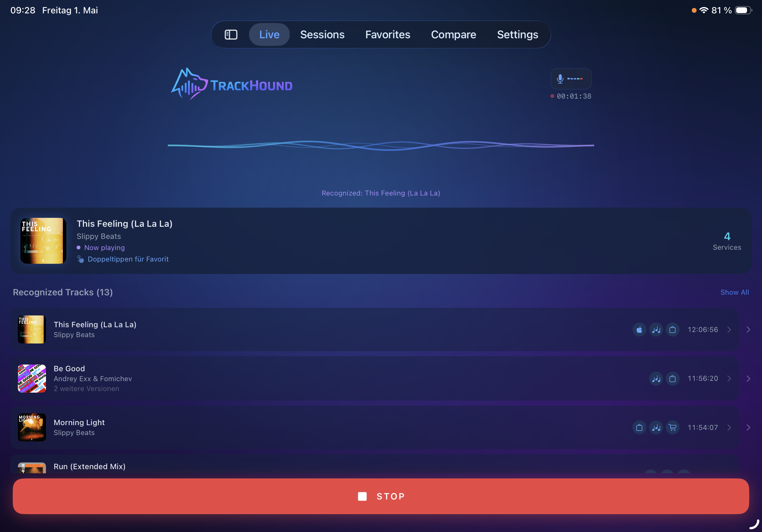Screen dimensions: 762x532
Task: Open Apple service icon for This Feeling row
Action: (639, 330)
